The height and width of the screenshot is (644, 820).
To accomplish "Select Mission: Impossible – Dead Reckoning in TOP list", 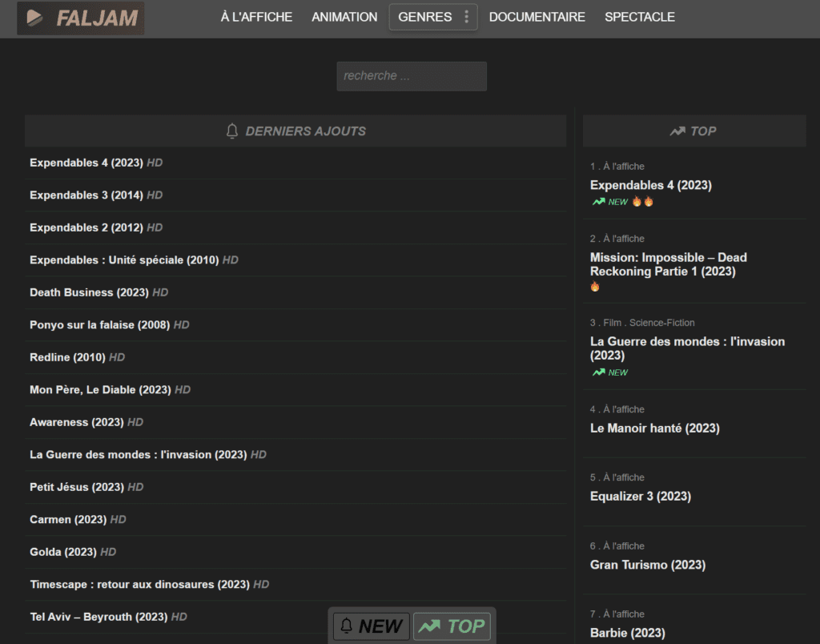I will click(x=668, y=264).
